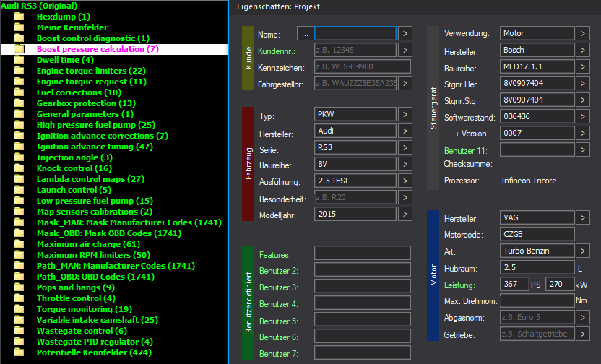Open the ellipsis button beside Name
The width and height of the screenshot is (601, 364).
305,34
